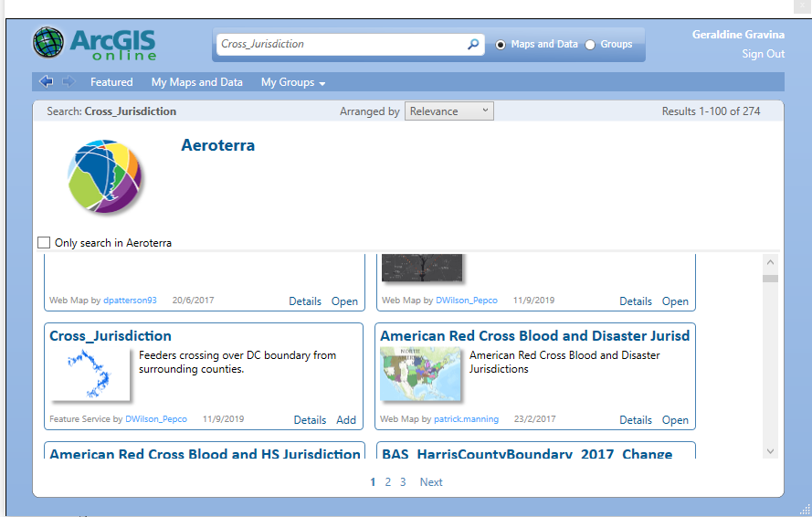This screenshot has width=812, height=517.
Task: Go forward with the right arrow icon
Action: click(69, 81)
